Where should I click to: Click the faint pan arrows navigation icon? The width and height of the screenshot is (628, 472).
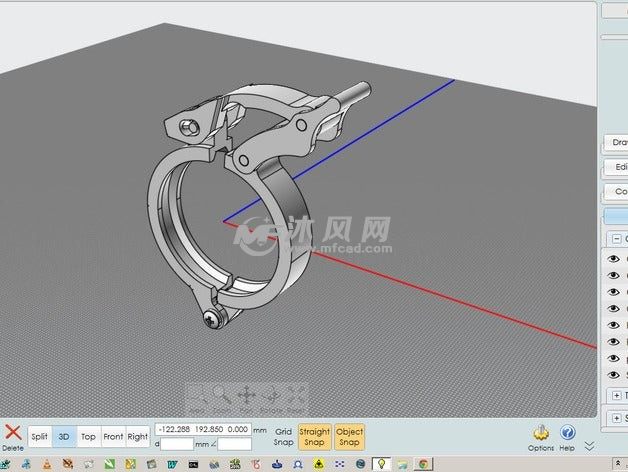246,395
